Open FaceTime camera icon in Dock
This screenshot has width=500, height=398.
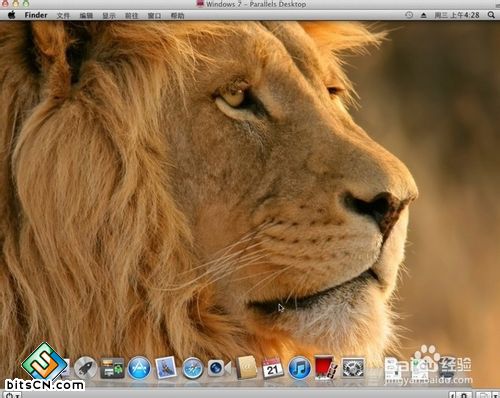click(x=219, y=368)
